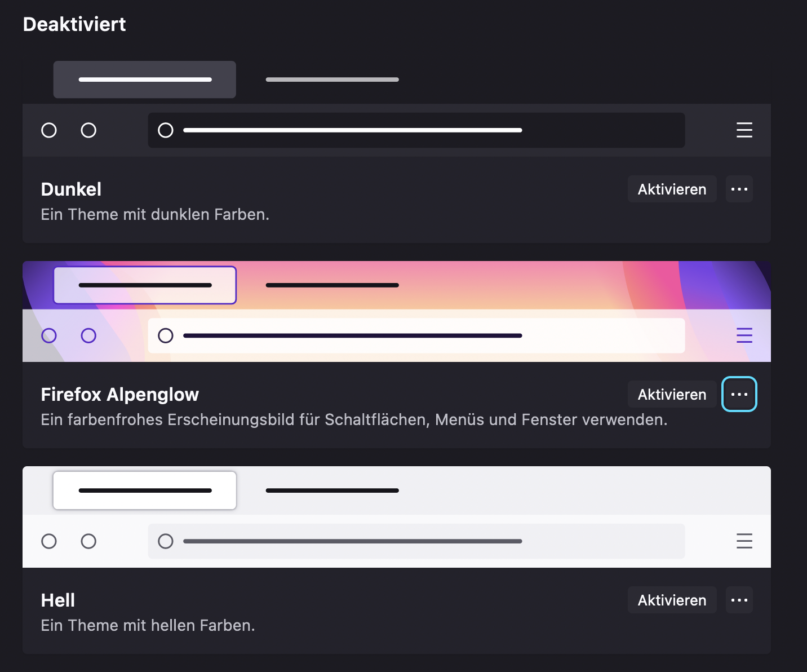This screenshot has width=807, height=672.
Task: Open more options for Hell theme
Action: point(739,600)
